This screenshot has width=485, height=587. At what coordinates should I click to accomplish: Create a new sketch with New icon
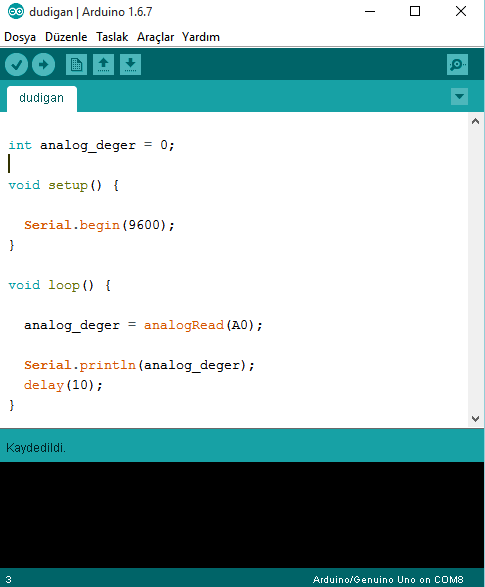pyautogui.click(x=76, y=64)
